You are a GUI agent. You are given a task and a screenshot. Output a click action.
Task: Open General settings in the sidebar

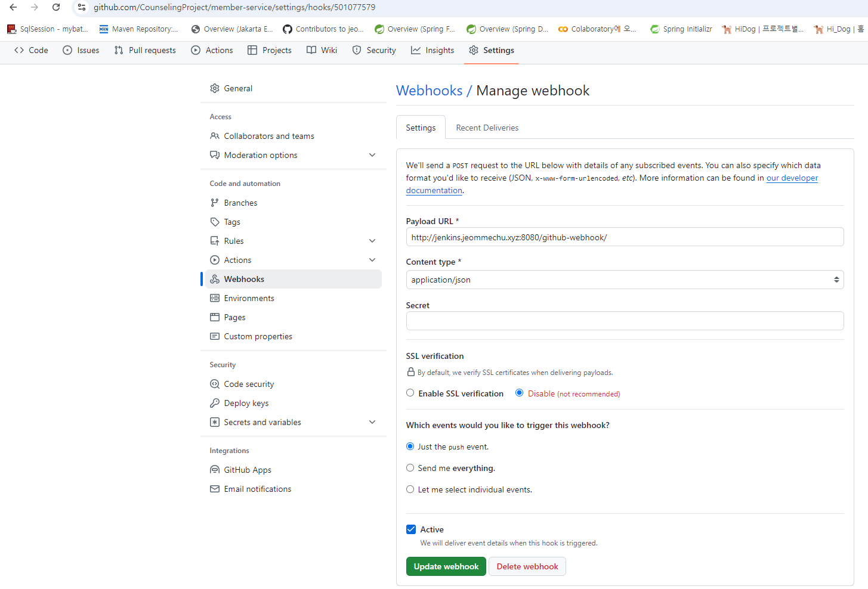click(294, 88)
